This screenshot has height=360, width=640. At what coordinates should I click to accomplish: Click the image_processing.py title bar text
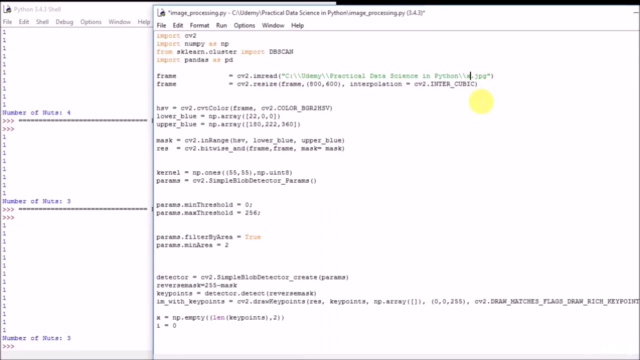pyautogui.click(x=297, y=13)
